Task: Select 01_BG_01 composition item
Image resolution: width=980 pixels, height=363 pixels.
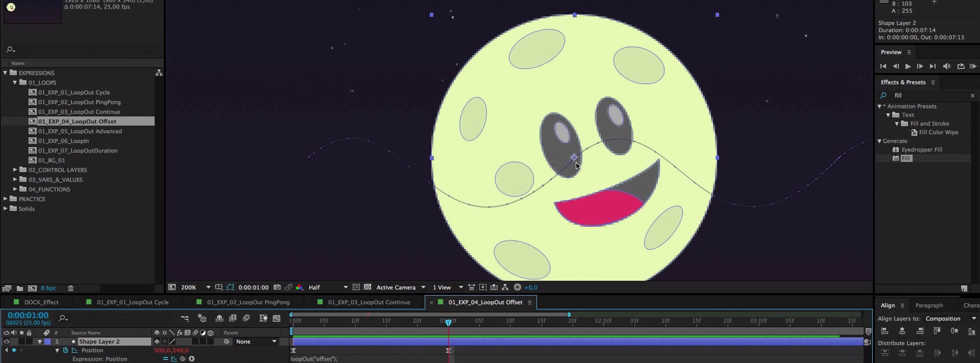Action: pyautogui.click(x=52, y=160)
